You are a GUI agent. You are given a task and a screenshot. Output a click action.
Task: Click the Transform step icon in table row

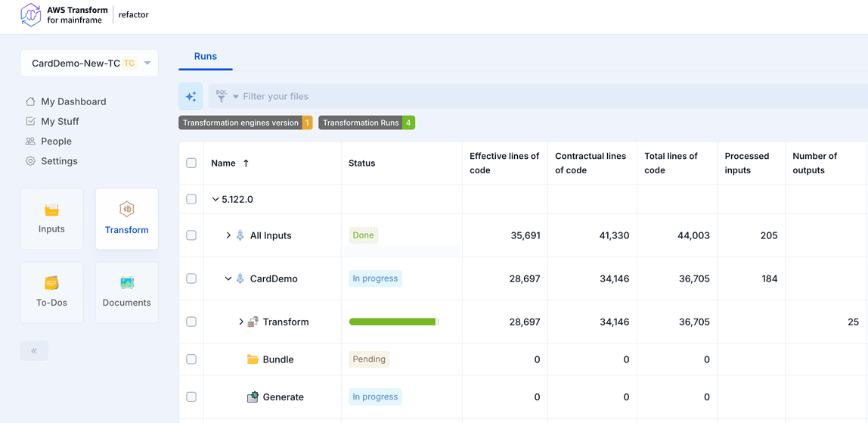tap(253, 322)
